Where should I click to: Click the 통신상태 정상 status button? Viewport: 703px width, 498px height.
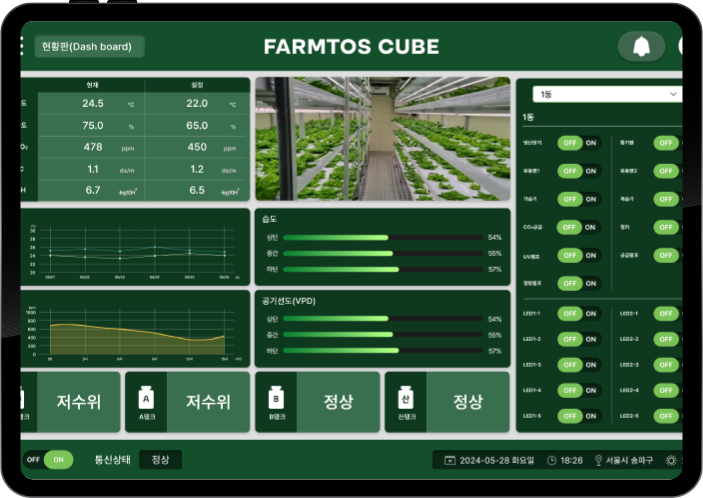tap(160, 459)
